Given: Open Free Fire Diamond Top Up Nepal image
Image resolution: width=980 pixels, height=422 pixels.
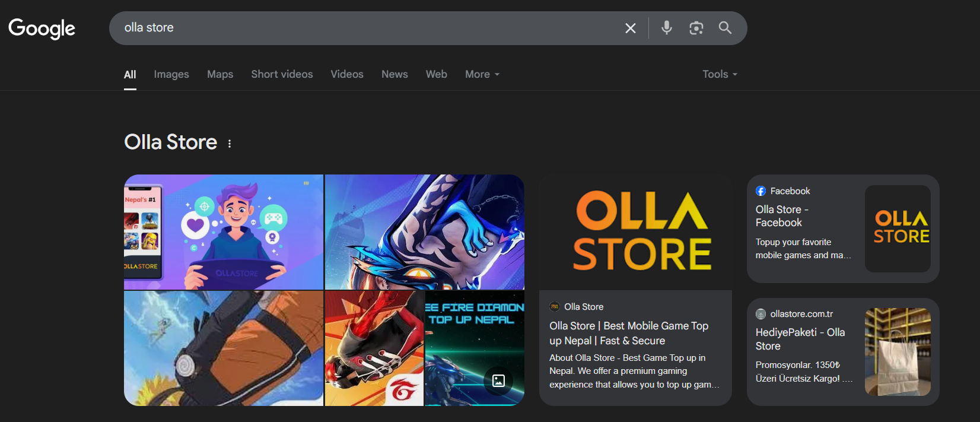Looking at the screenshot, I should point(475,348).
